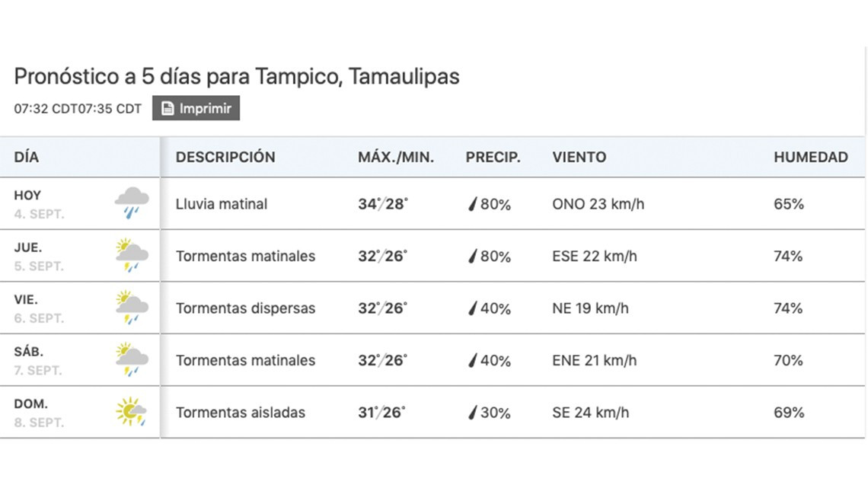Expand the JUE 5 Sept forecast row
868x488 pixels.
point(434,256)
